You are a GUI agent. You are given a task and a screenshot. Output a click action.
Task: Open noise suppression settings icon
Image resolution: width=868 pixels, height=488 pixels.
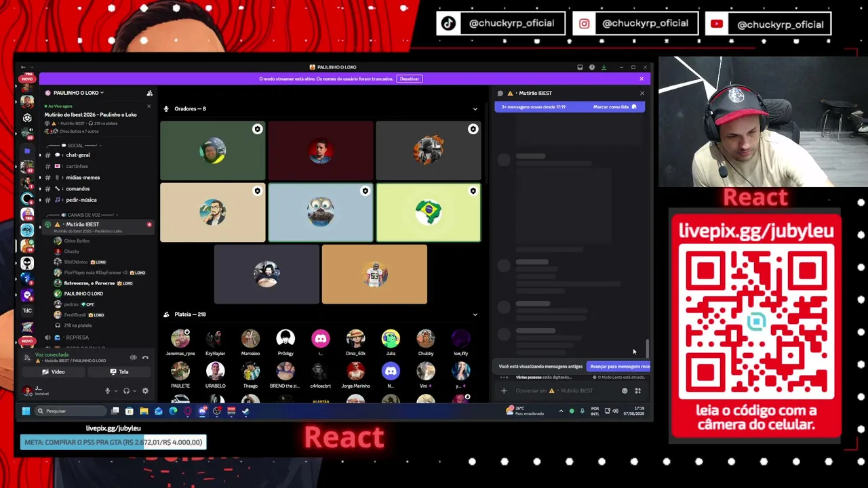[134, 357]
